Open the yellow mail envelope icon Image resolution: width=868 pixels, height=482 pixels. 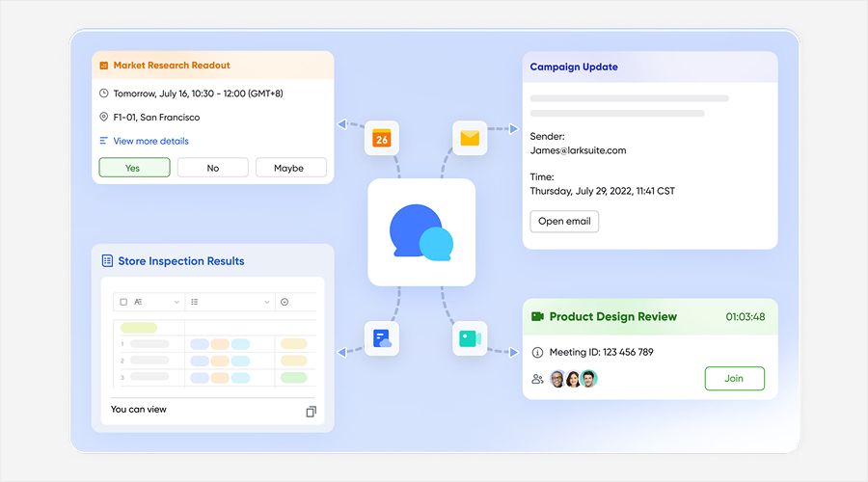470,138
